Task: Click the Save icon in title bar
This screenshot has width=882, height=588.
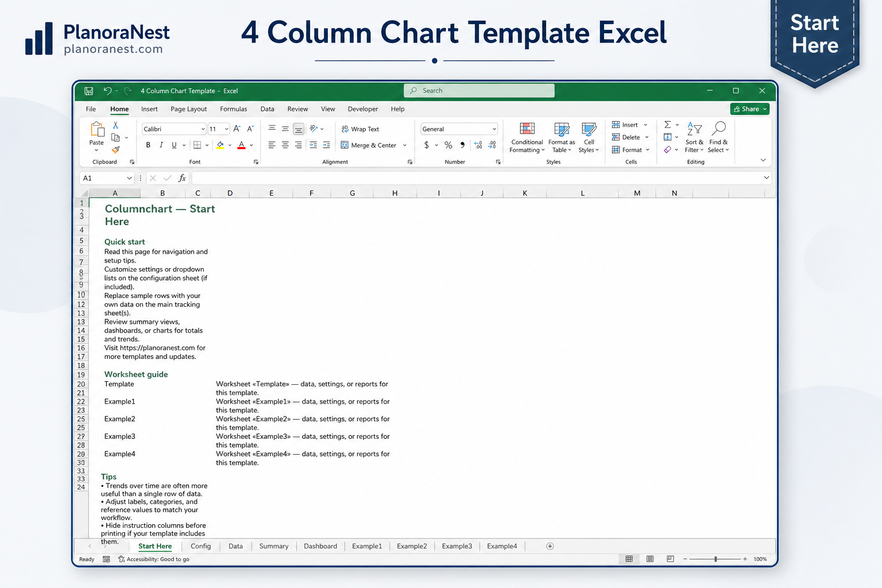Action: [x=88, y=91]
